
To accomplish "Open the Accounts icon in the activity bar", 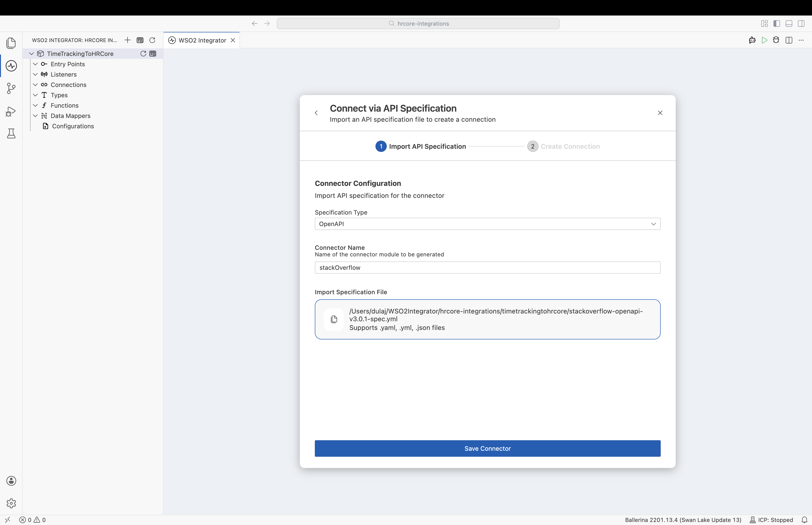I will (x=11, y=481).
